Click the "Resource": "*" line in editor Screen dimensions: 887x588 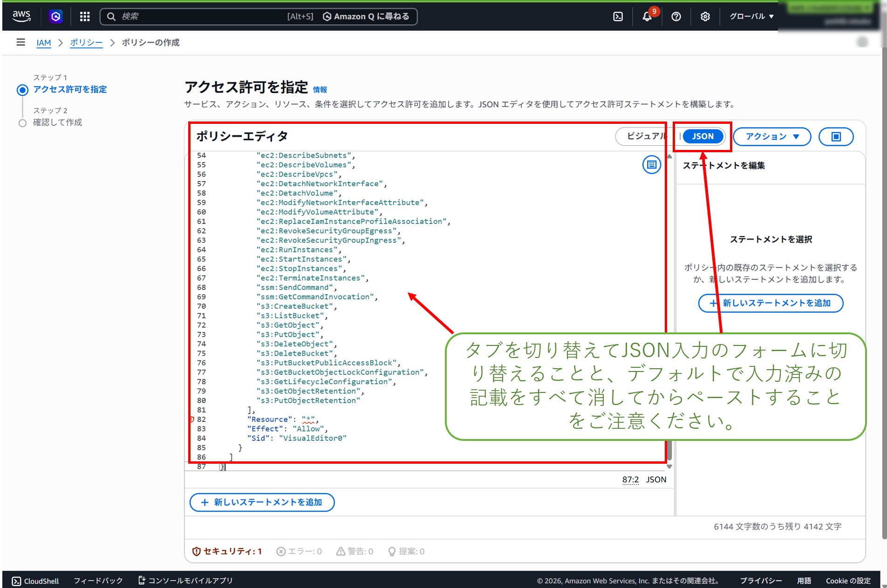[x=283, y=419]
